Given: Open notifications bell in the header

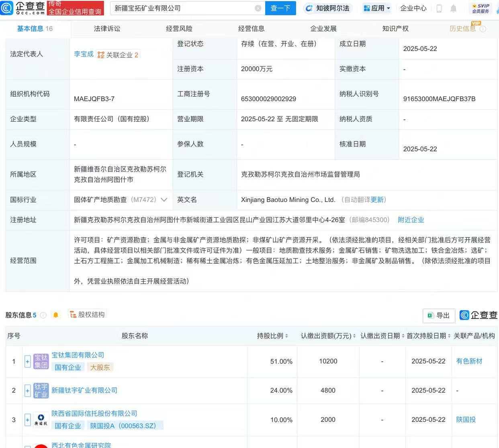Looking at the screenshot, I should (453, 8).
